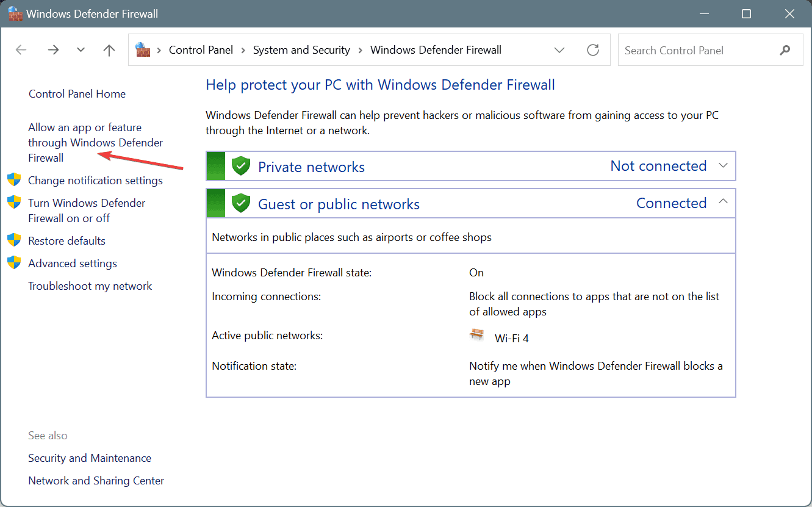Open recent locations dropdown arrow
Image resolution: width=812 pixels, height=507 pixels.
pyautogui.click(x=81, y=50)
